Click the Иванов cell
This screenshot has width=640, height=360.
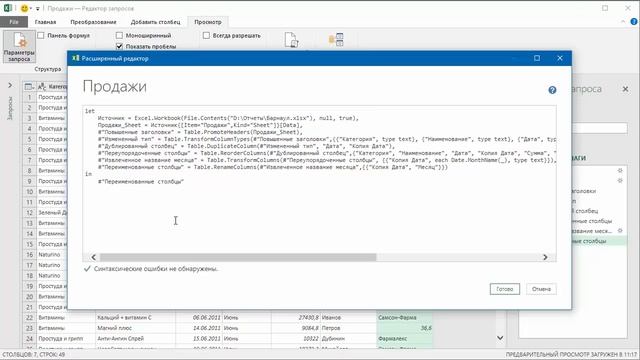pyautogui.click(x=348, y=317)
